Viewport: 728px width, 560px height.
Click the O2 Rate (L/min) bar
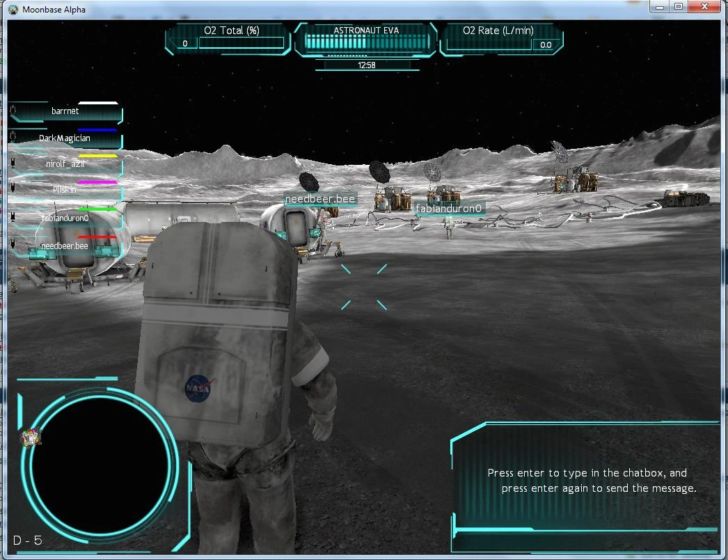tap(489, 44)
